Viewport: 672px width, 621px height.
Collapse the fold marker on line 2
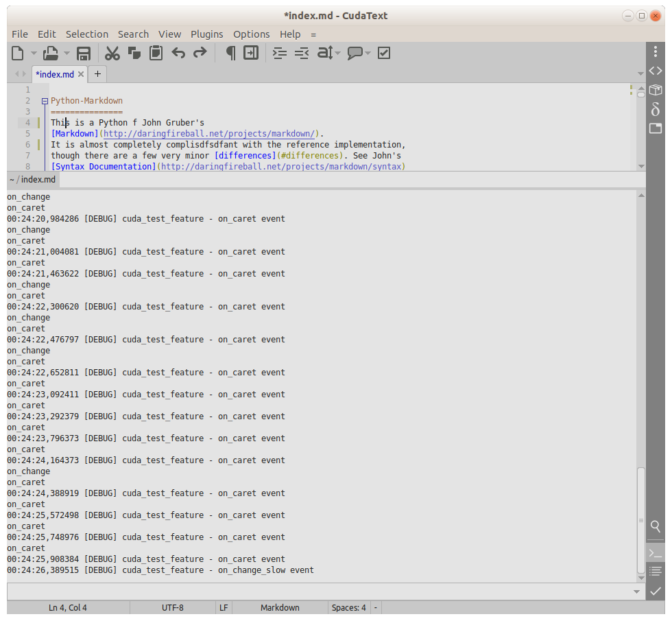(44, 100)
